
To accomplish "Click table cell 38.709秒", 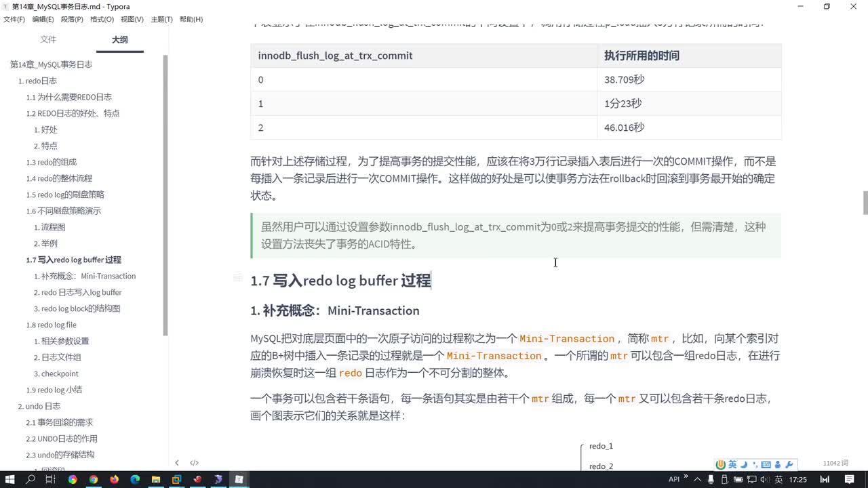I will (x=689, y=79).
